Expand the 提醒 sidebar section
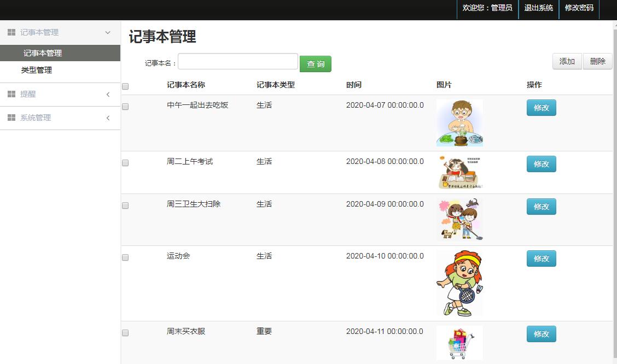Viewport: 617px width, 364px height. [108, 95]
